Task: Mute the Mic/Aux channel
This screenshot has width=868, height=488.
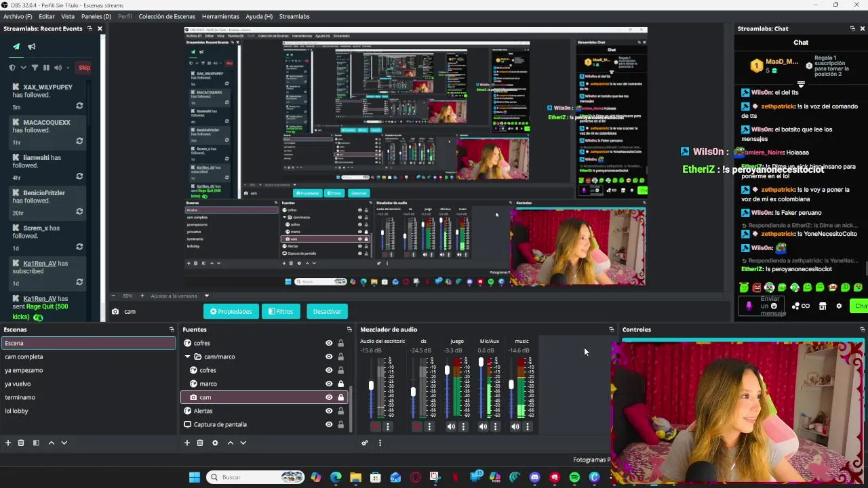Action: point(483,426)
